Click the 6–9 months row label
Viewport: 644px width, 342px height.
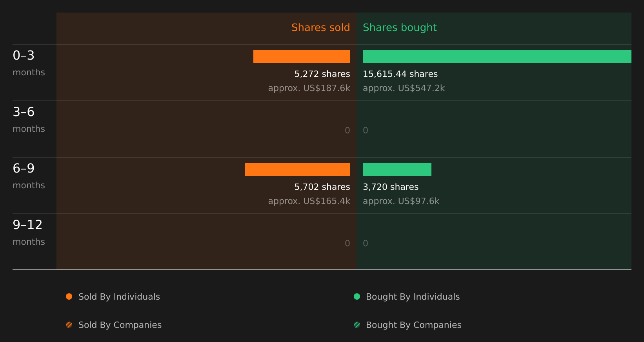29,176
